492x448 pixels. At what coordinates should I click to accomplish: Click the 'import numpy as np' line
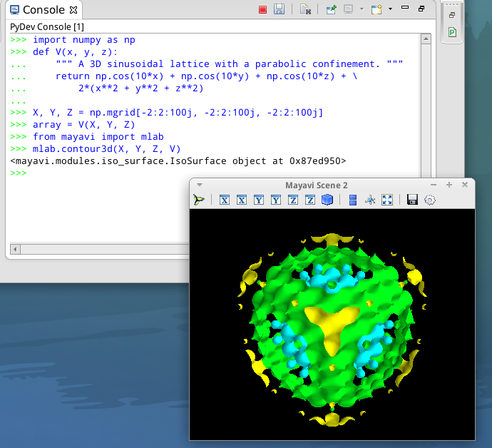pos(84,40)
